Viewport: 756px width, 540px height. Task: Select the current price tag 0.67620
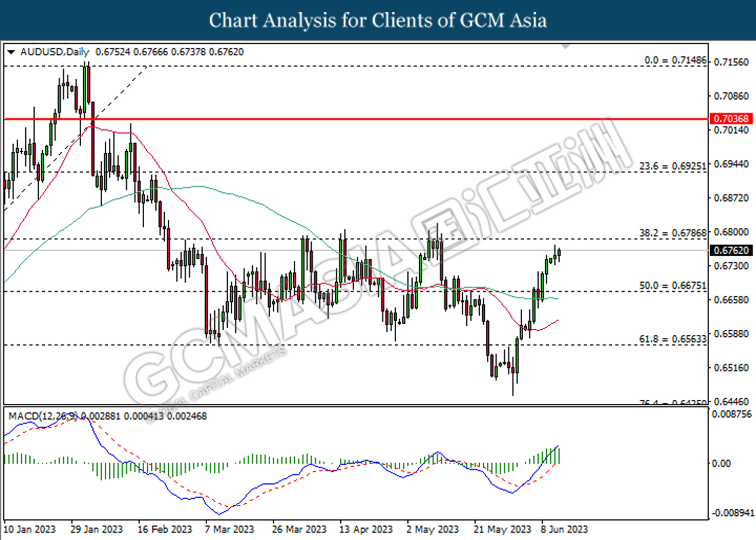click(731, 250)
